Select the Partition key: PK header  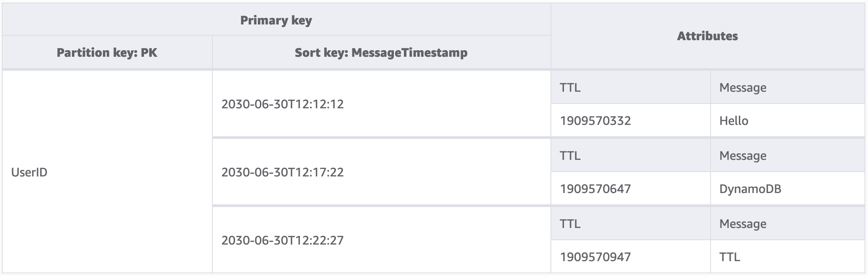coord(107,52)
